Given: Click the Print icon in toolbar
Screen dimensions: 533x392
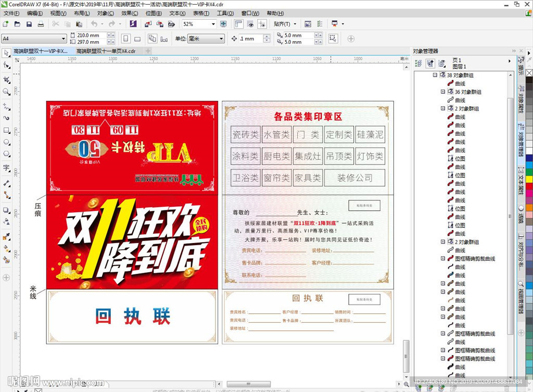Looking at the screenshot, I should [x=41, y=24].
